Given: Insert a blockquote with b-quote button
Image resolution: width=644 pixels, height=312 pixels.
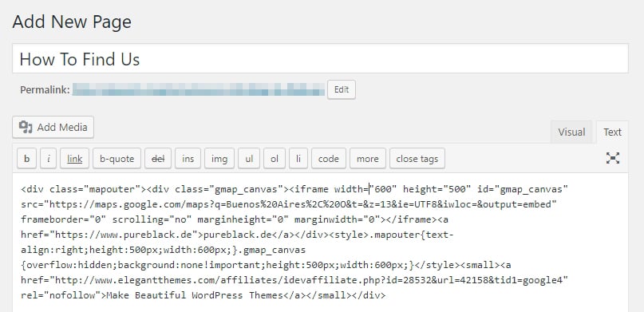Looking at the screenshot, I should (x=117, y=159).
